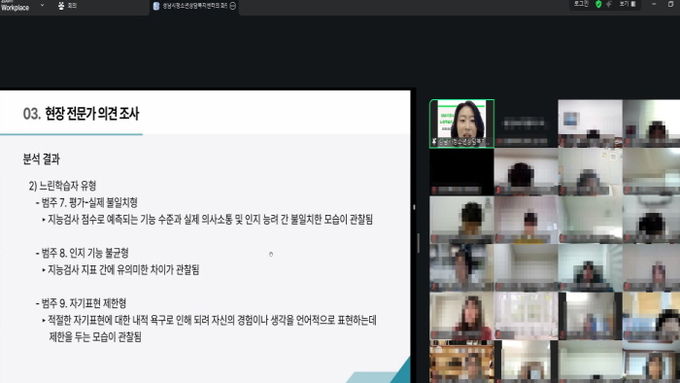Select the green-bordered active speaker video tile
The image size is (680, 383).
[462, 124]
